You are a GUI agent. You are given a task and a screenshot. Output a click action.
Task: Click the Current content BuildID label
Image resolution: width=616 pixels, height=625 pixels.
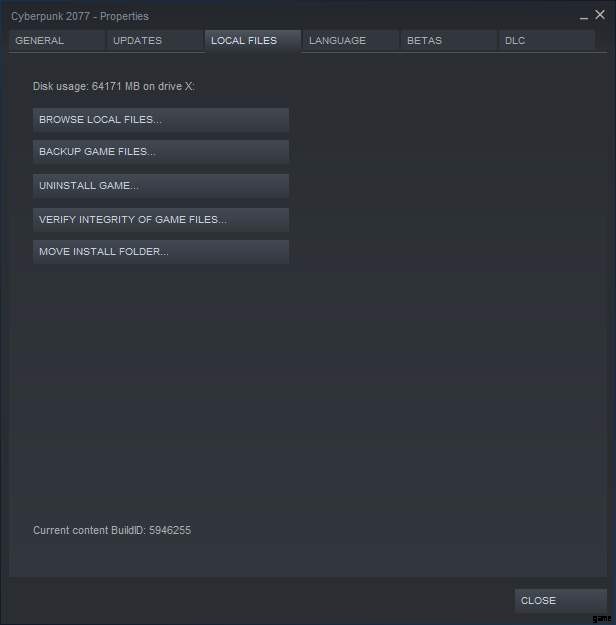pyautogui.click(x=90, y=530)
